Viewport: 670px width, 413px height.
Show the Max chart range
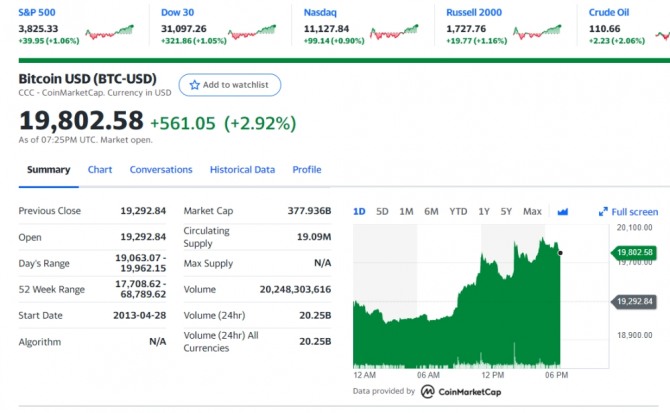[532, 212]
